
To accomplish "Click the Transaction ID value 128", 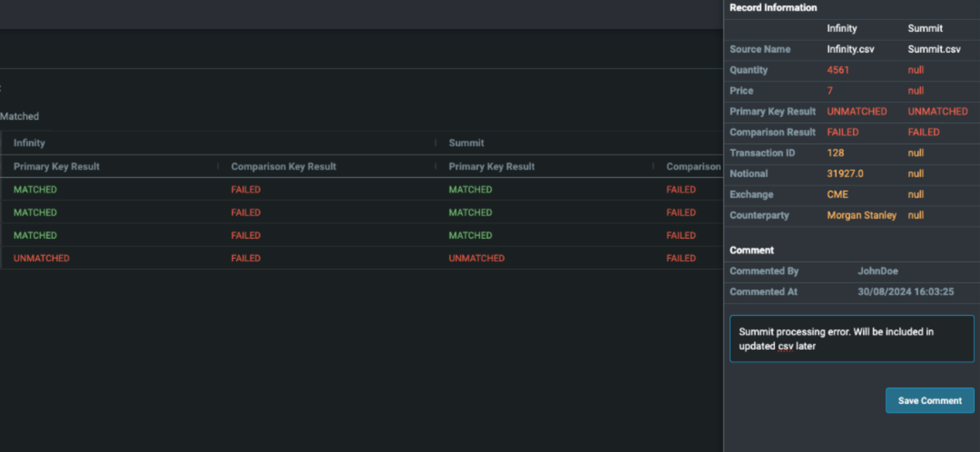I will click(835, 153).
